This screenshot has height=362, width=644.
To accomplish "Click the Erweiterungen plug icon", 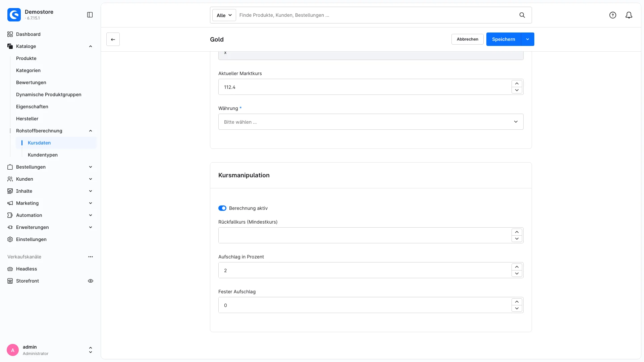I will (x=10, y=227).
